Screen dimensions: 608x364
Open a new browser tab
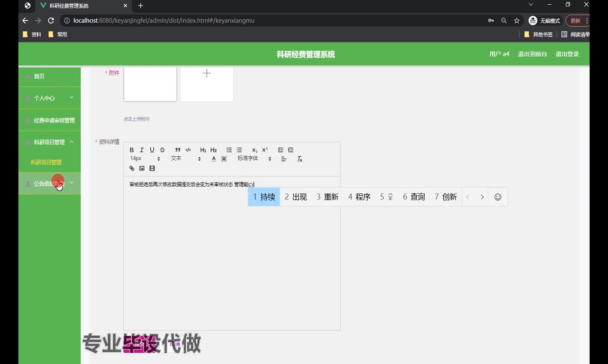tap(140, 6)
